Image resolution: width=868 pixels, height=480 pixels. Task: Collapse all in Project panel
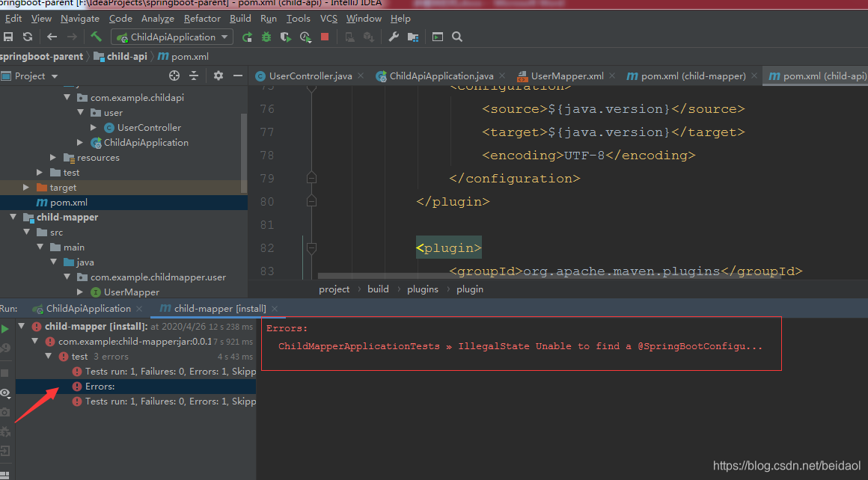pos(194,76)
